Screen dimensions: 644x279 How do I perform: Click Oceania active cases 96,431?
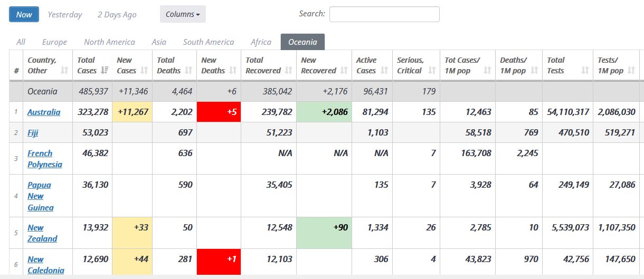[375, 91]
